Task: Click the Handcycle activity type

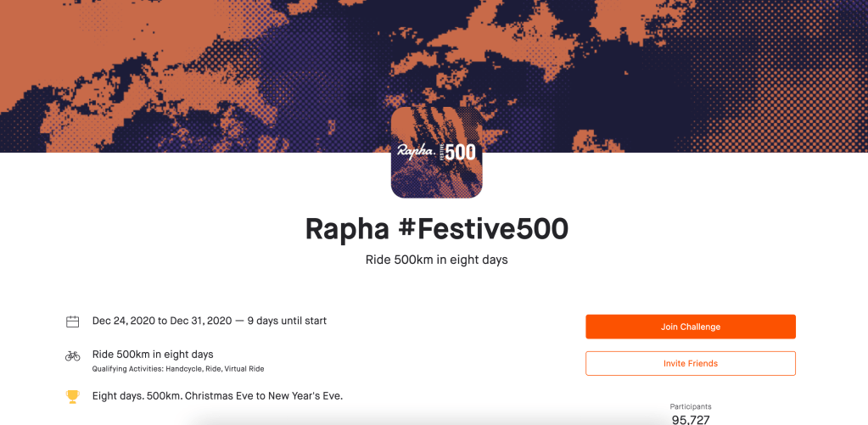Action: coord(184,369)
